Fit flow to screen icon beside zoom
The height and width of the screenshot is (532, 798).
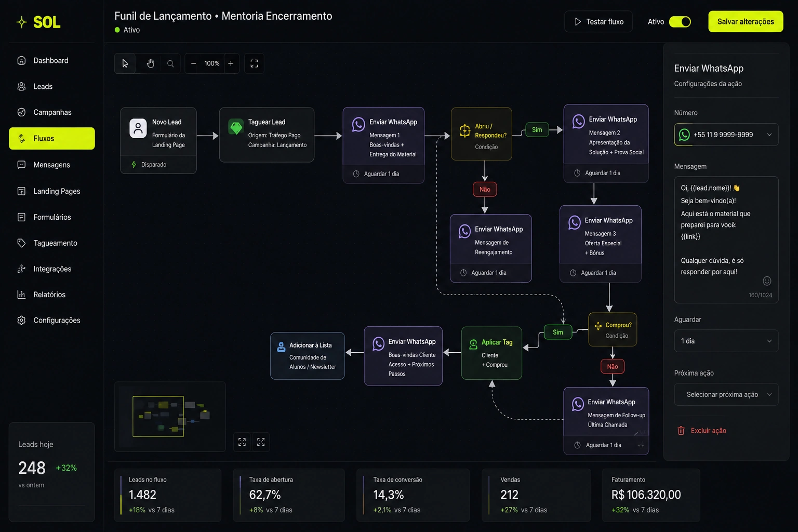(254, 63)
